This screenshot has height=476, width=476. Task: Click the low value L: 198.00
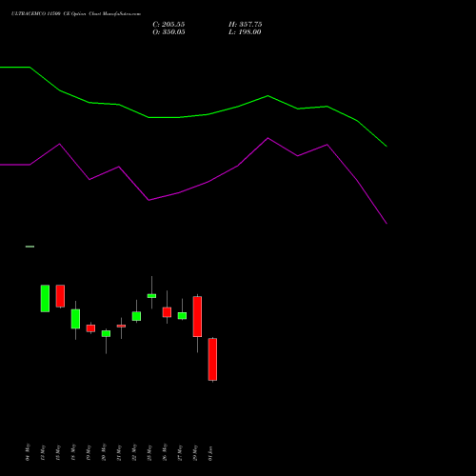tap(245, 32)
